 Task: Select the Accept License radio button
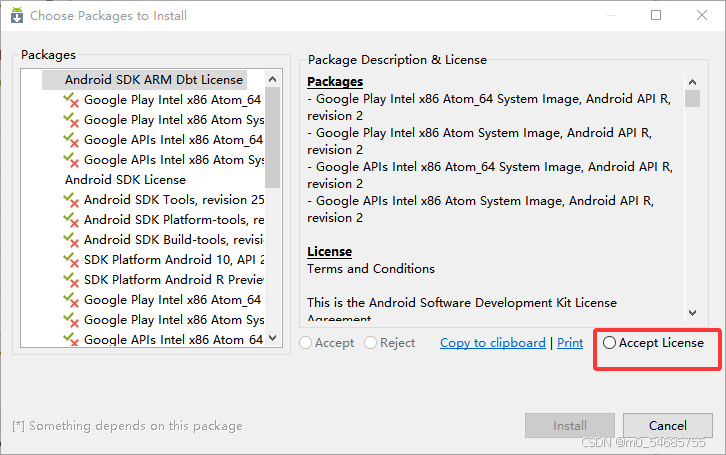coord(610,343)
